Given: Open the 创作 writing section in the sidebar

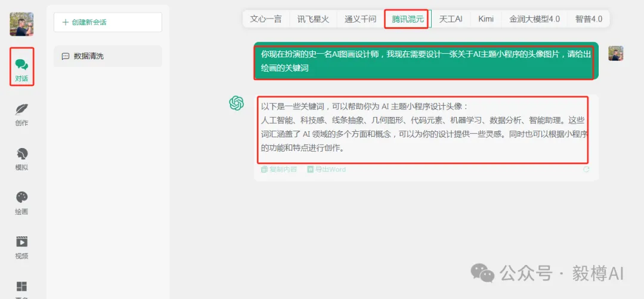Looking at the screenshot, I should [22, 115].
